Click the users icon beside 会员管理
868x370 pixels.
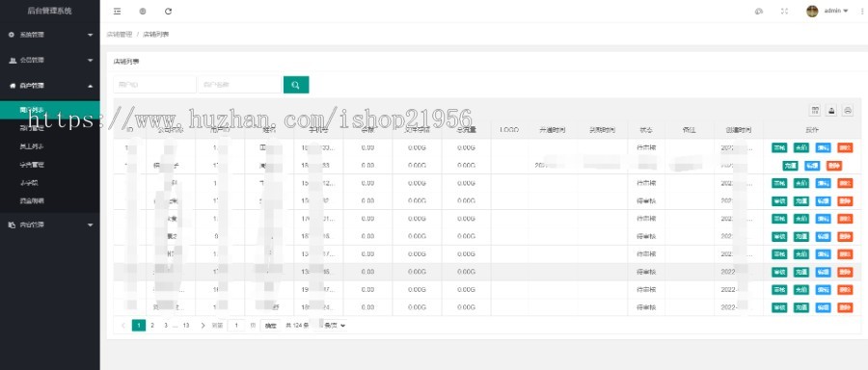13,61
